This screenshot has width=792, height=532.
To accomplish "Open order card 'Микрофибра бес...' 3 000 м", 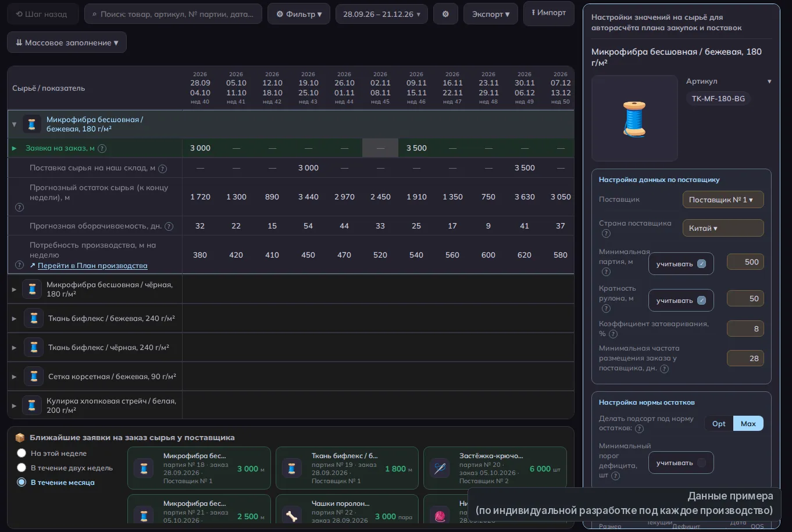I will click(x=199, y=468).
